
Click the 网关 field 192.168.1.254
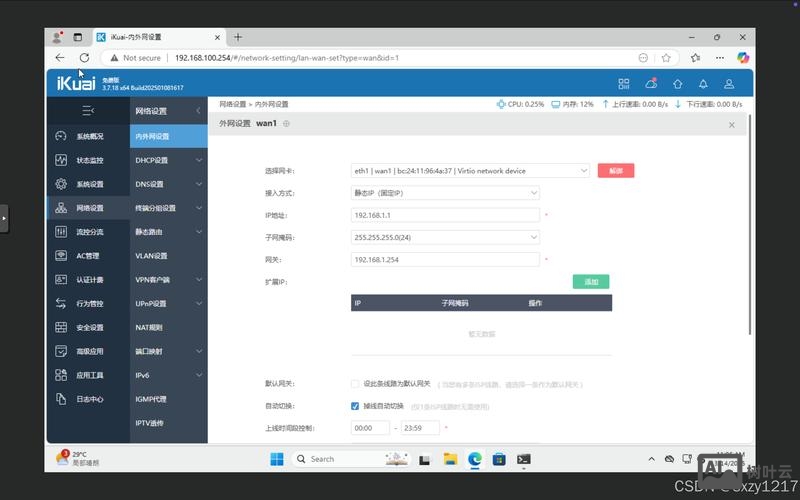445,259
